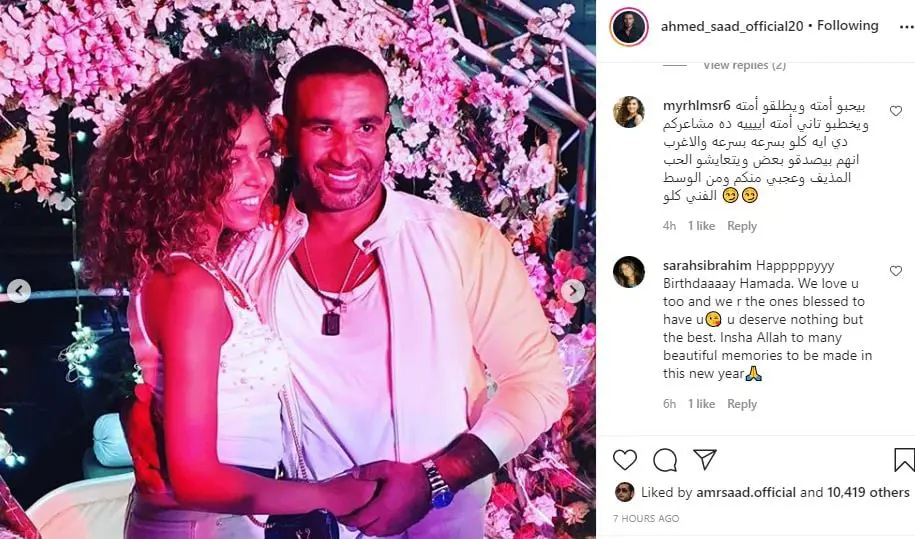Like sarahsibrahim's comment heart

tap(896, 271)
